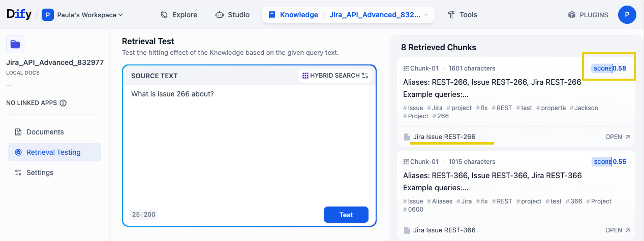
Task: Click the open arrow icon for REST-366
Action: 628,230
